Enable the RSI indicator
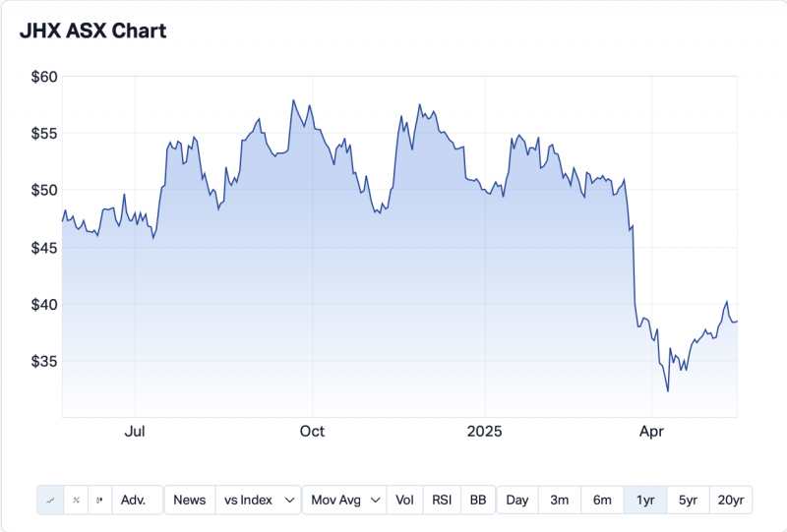The height and width of the screenshot is (532, 787). click(x=441, y=500)
